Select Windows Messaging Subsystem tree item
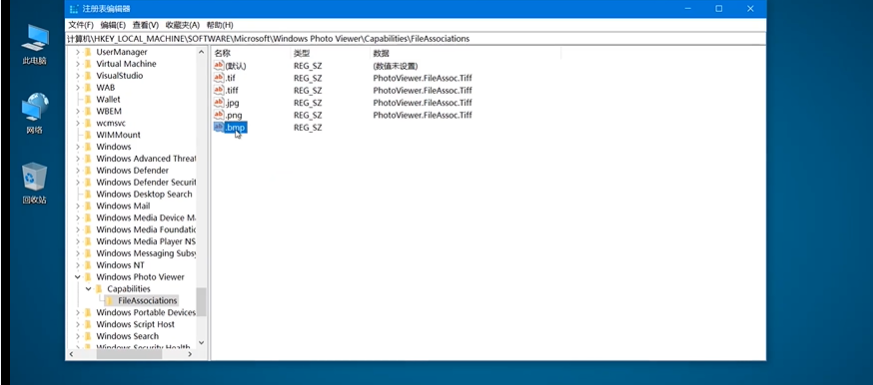The width and height of the screenshot is (873, 385). point(146,253)
